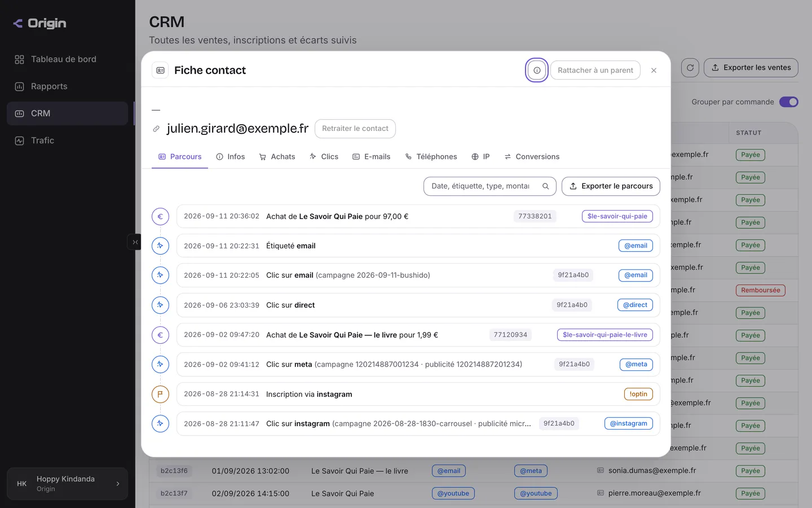Click the Remboursée status badge
812x508 pixels.
click(761, 290)
